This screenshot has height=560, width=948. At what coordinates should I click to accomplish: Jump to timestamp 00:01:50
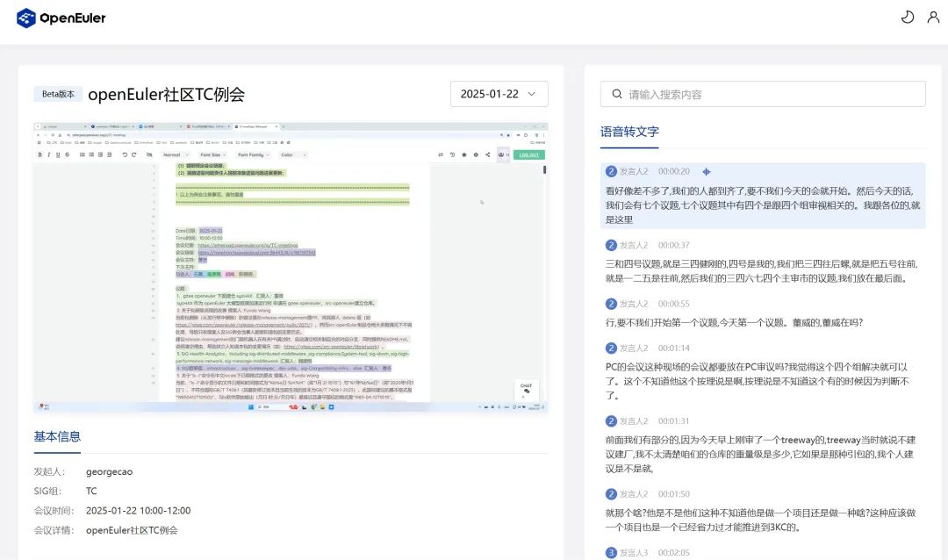[x=673, y=494]
